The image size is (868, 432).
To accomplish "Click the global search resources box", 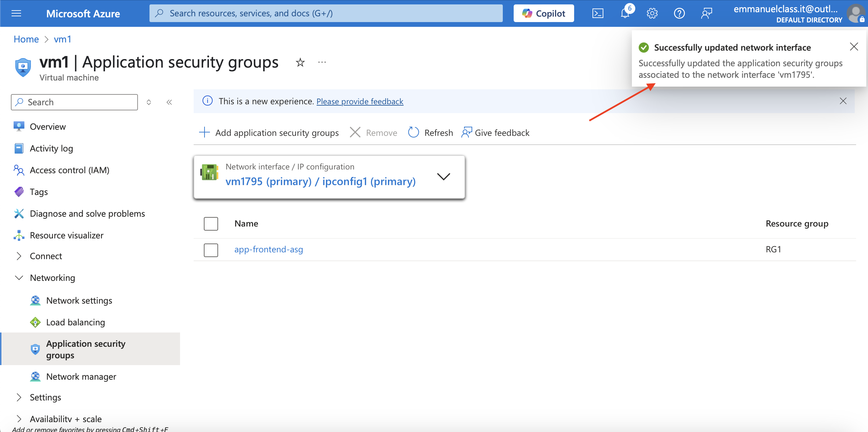I will 326,13.
